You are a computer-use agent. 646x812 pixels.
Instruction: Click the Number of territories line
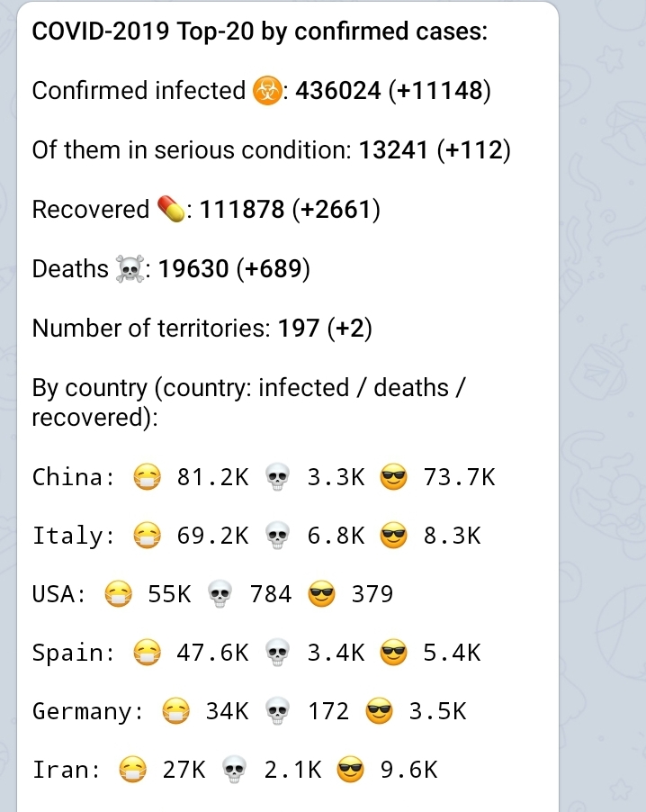coord(202,329)
